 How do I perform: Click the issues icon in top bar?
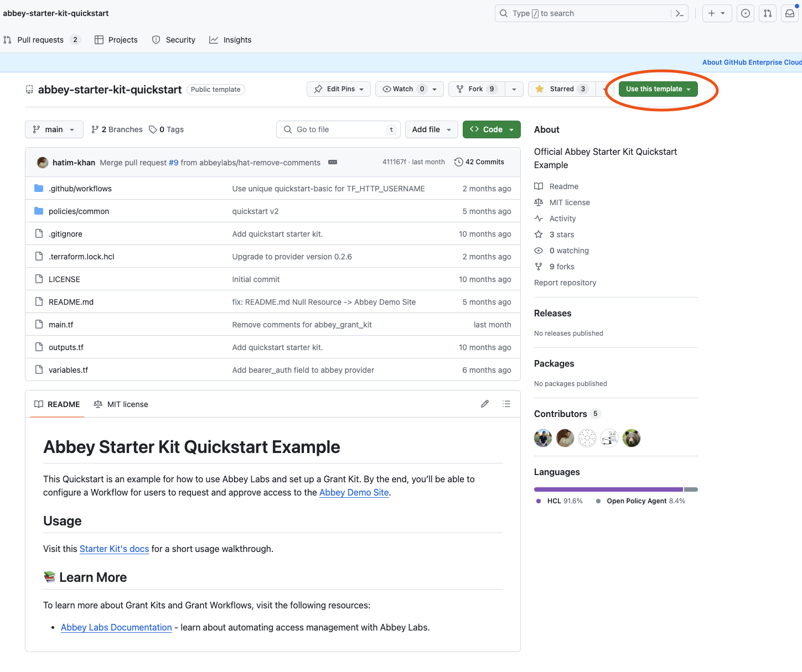(x=746, y=13)
